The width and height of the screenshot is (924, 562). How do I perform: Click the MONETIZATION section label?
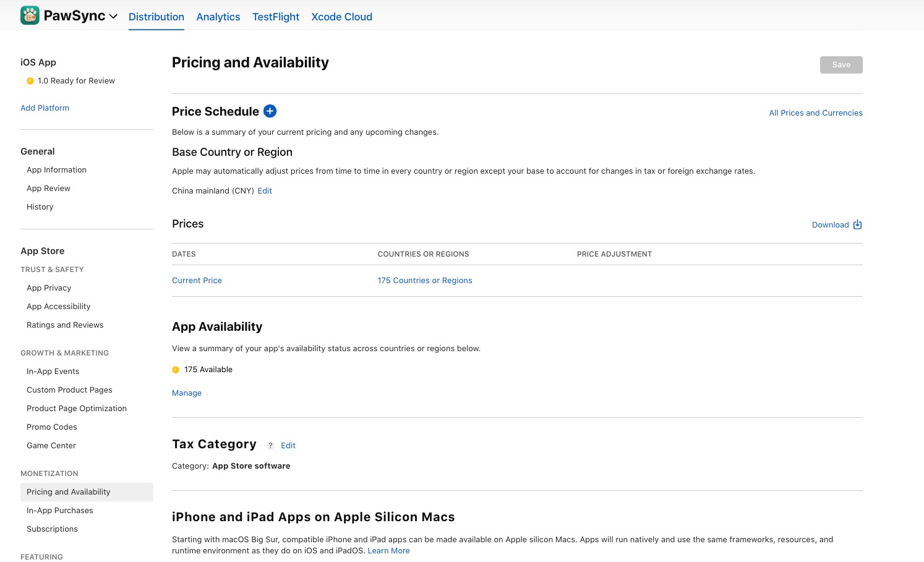pos(49,474)
